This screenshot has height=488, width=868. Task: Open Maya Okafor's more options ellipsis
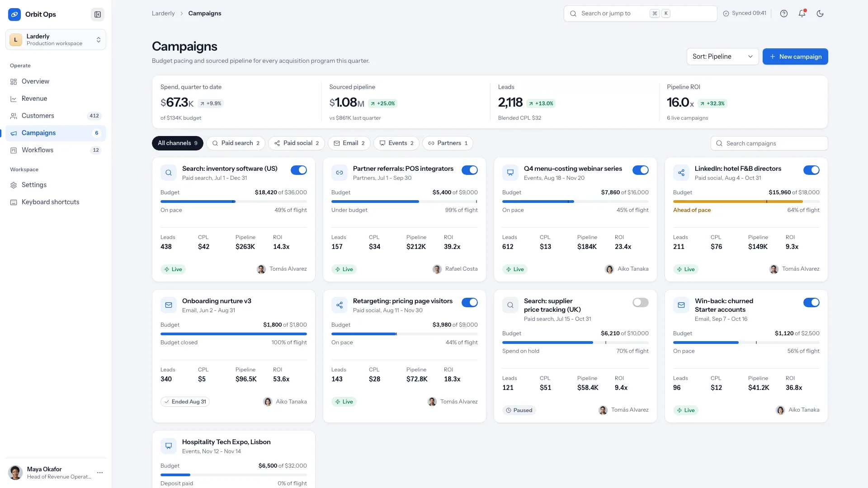[100, 473]
